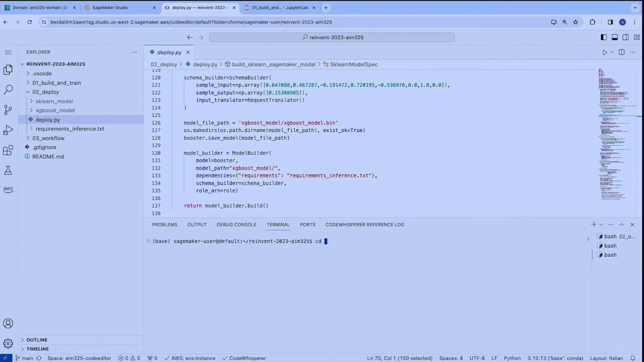Viewport: 644px width, 362px height.
Task: Open the Extensions view
Action: point(8,151)
